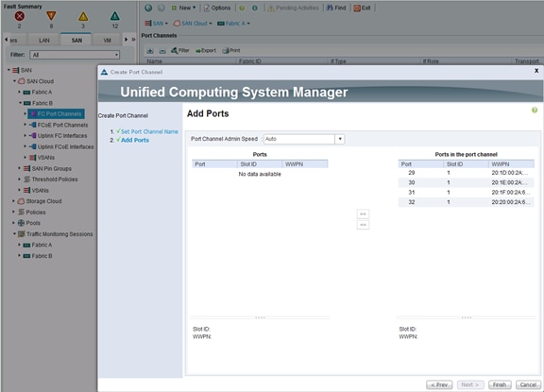Click the forward navigation arrow icon

pyautogui.click(x=161, y=8)
